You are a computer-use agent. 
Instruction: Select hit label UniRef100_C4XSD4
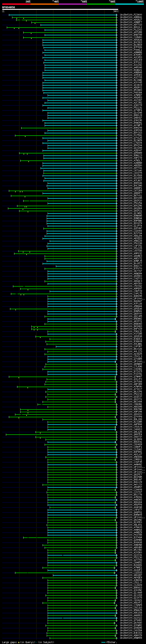131,630
